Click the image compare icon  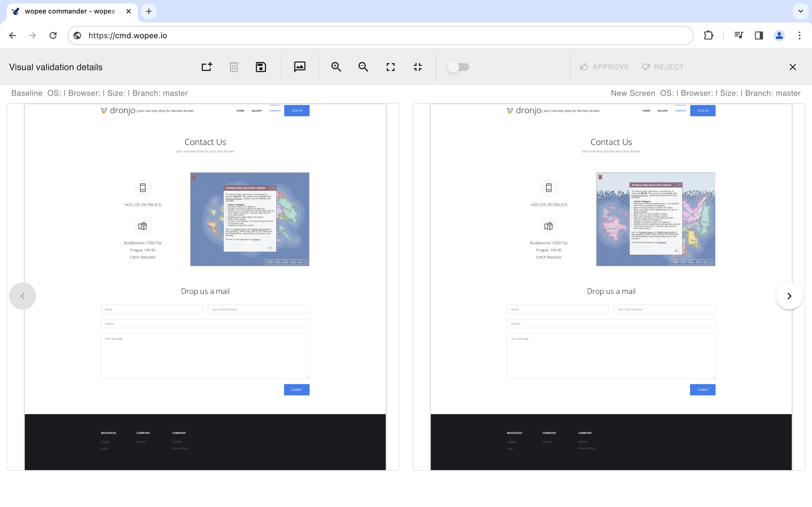coord(300,67)
